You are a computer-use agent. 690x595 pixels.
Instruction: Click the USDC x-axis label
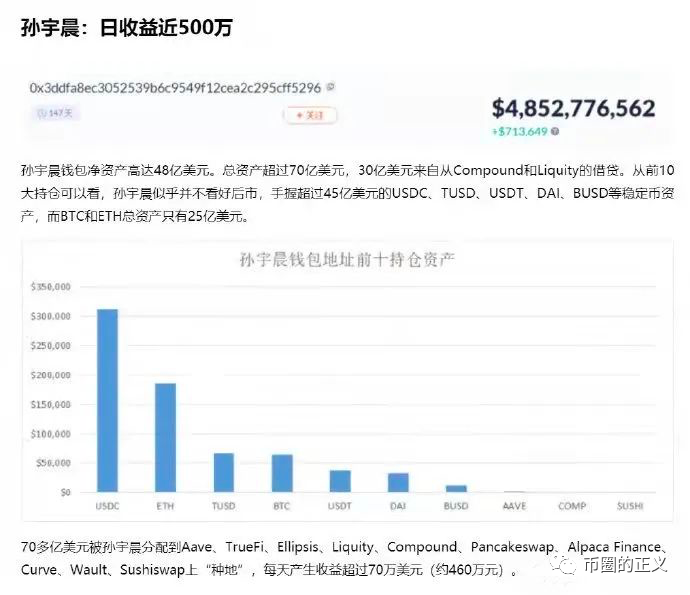(x=107, y=506)
